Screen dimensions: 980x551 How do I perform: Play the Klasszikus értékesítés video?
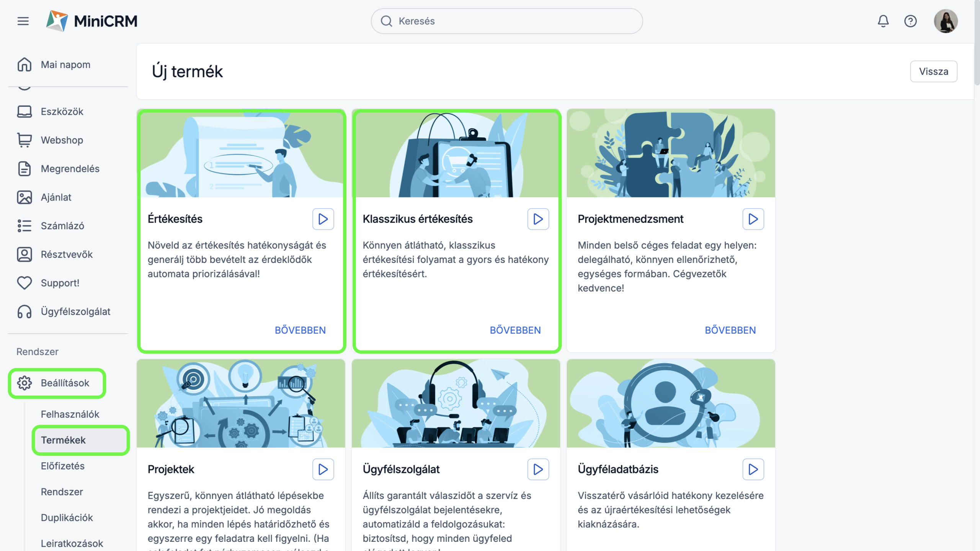point(538,219)
